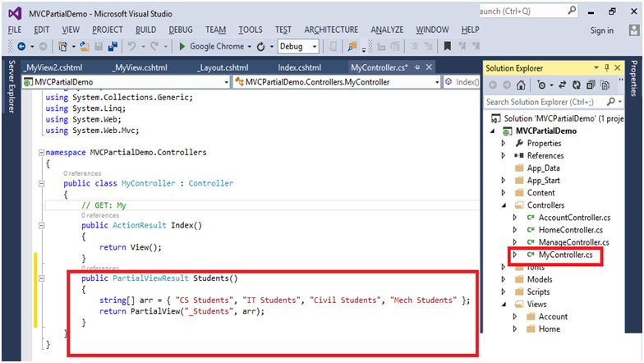This screenshot has width=644, height=363.
Task: Click the Open File folder icon
Action: (x=85, y=46)
